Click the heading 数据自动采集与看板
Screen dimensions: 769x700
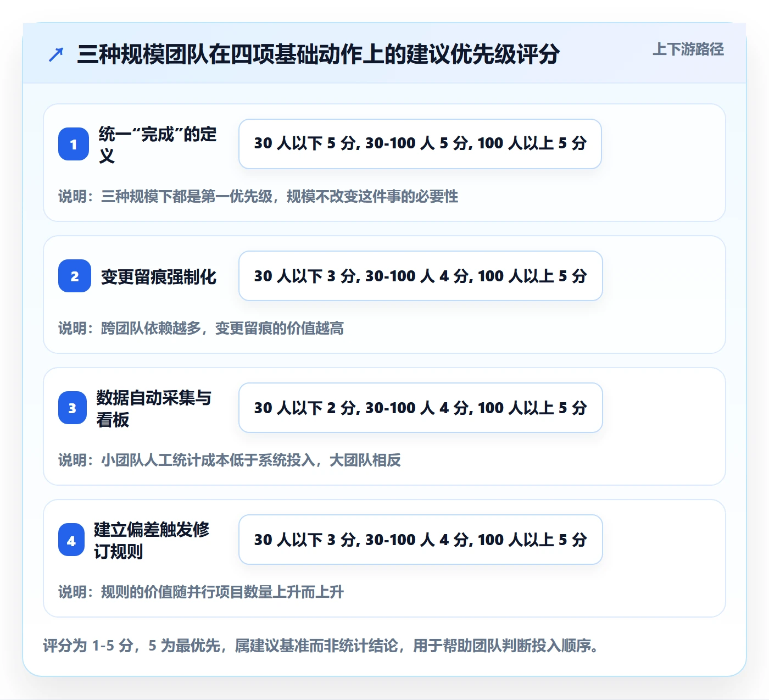click(x=154, y=408)
